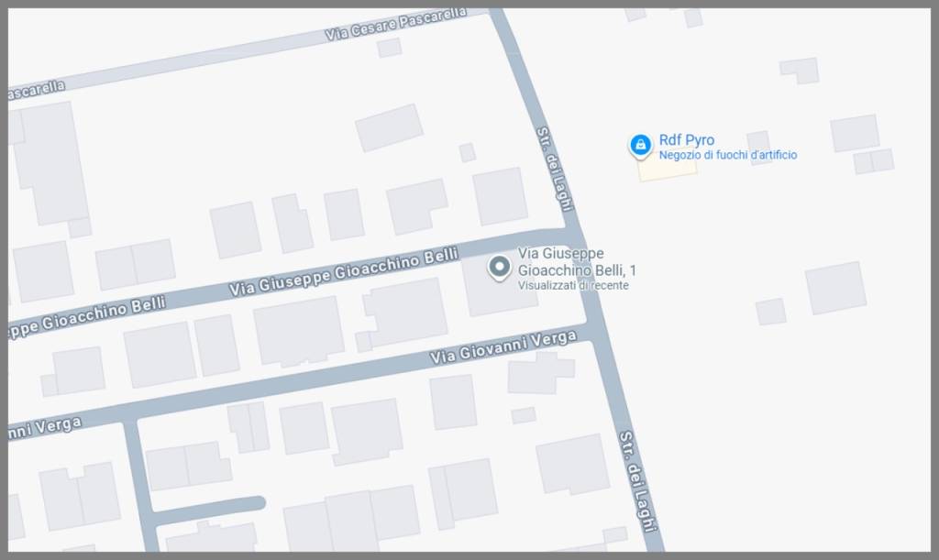This screenshot has width=939, height=560.
Task: Click Negozio di fuochi d'artificio subtitle
Action: tap(727, 155)
